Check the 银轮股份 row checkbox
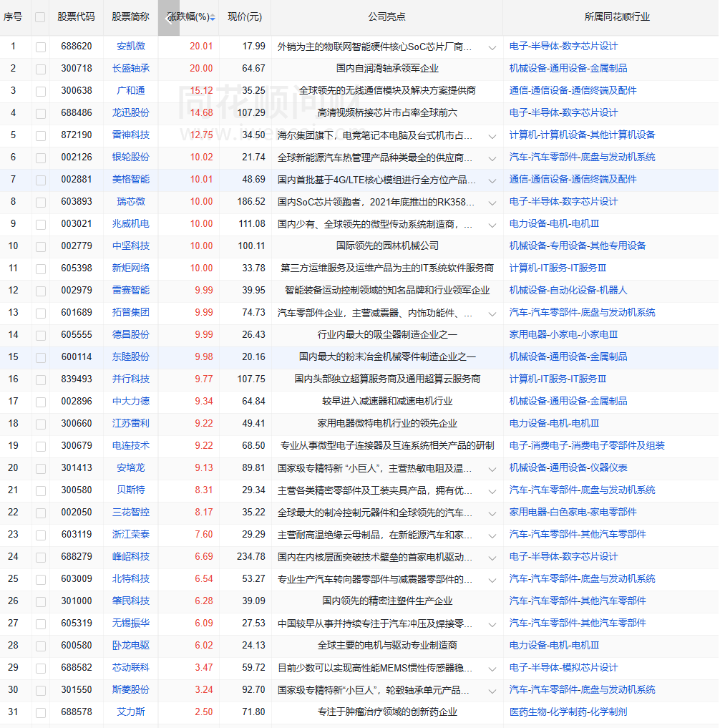Screen dimensions: 725x728 point(41,158)
